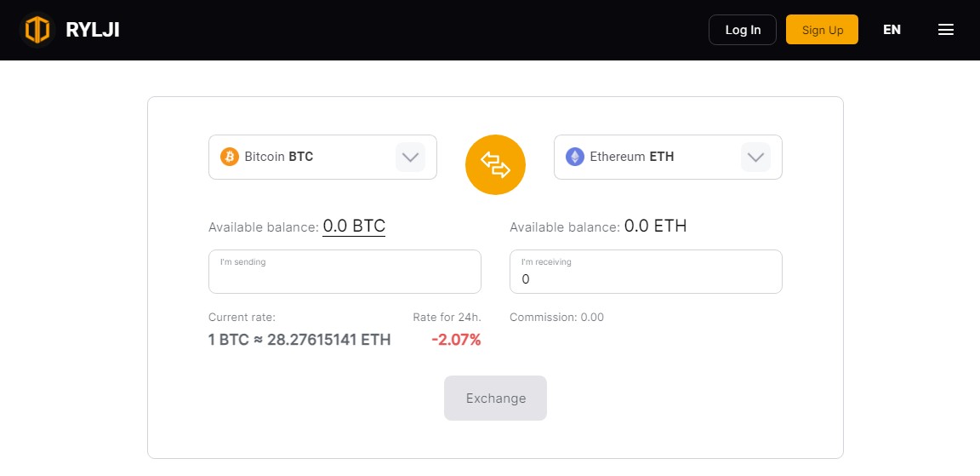Click the RYLJI brand name text
The width and height of the screenshot is (980, 476).
[93, 30]
